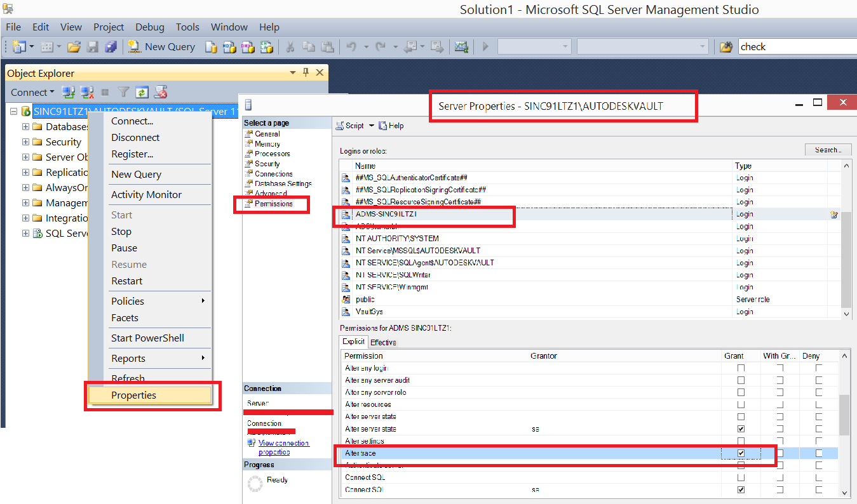Expand the Management tree node
The image size is (857, 504).
pyautogui.click(x=26, y=202)
